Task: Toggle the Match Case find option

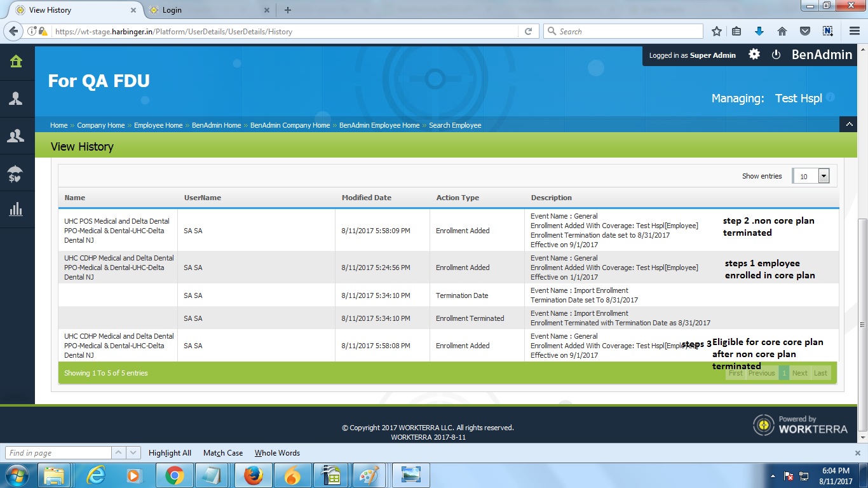Action: coord(222,453)
